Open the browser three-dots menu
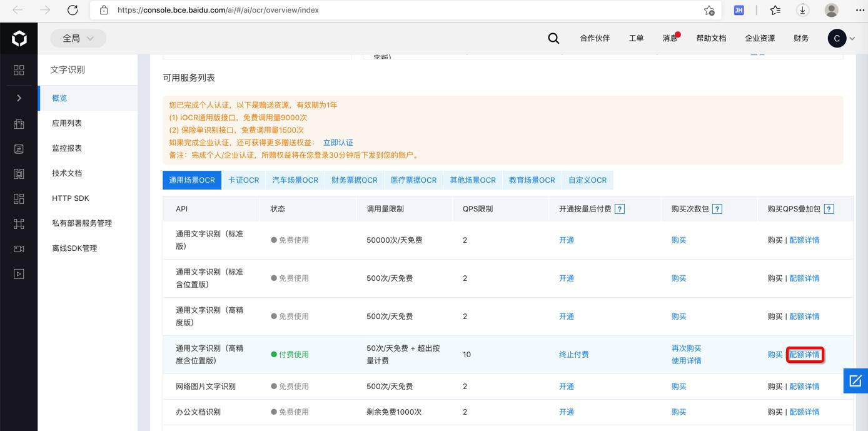868x431 pixels. (860, 10)
